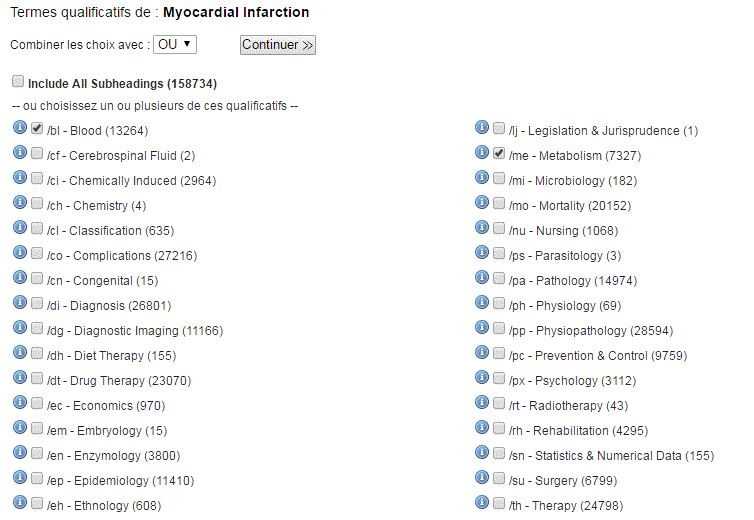Viewport: 754px width, 520px height.
Task: Enable the /th - Therapy checkbox
Action: [x=499, y=504]
